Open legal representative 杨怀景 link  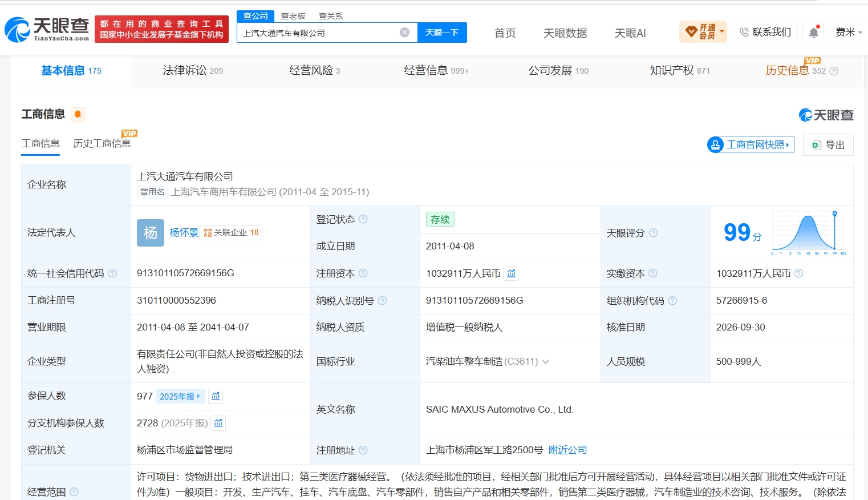(184, 233)
